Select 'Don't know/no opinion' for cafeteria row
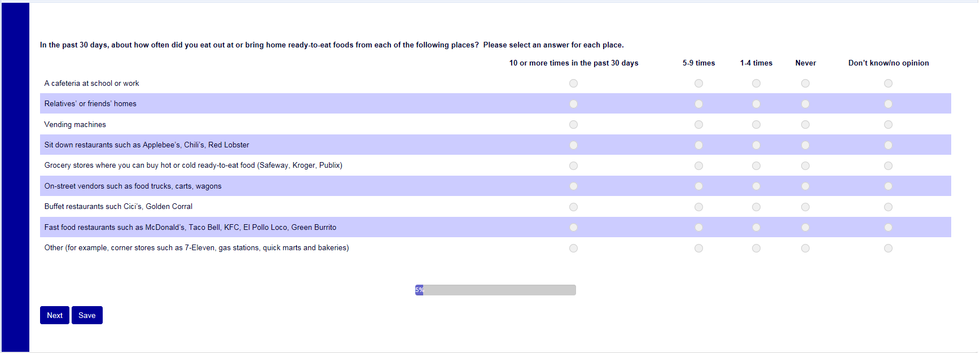980x353 pixels. point(888,84)
